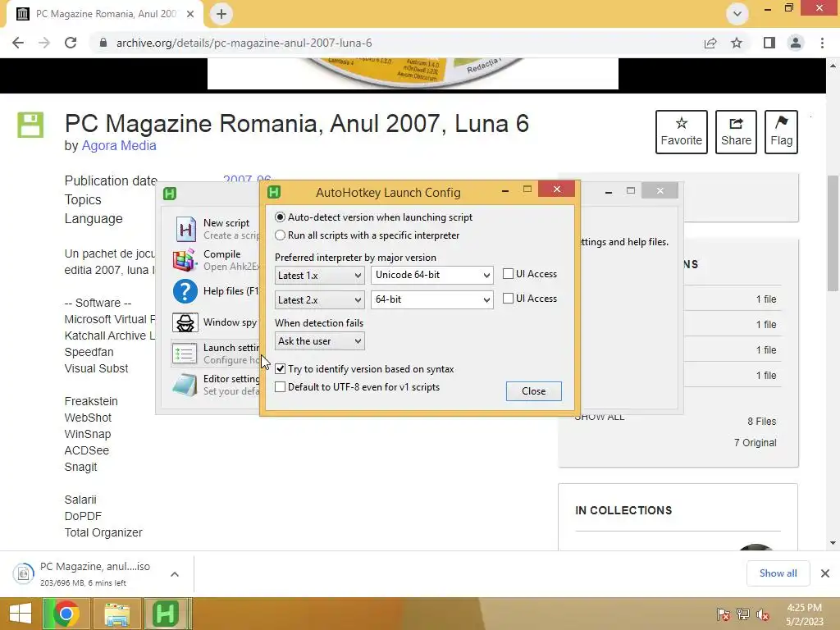Open the Unicode 64-bit interpreter dropdown
This screenshot has height=630, width=840.
pos(431,275)
